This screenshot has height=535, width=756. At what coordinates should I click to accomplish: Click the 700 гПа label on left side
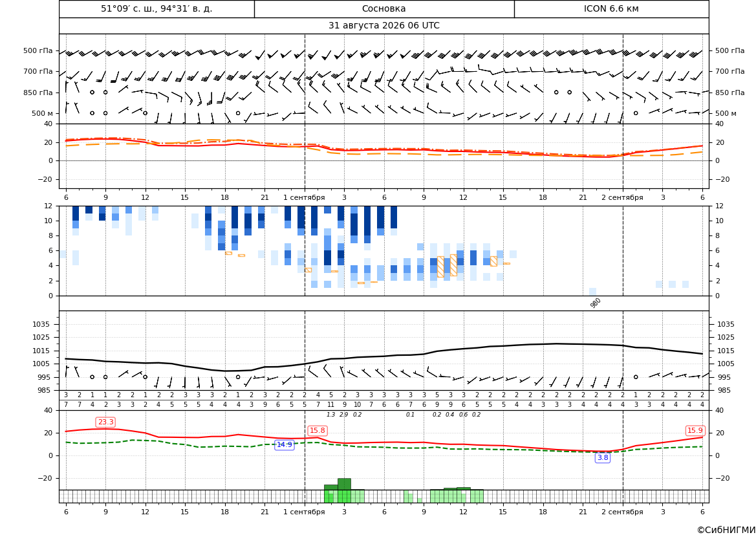(38, 71)
